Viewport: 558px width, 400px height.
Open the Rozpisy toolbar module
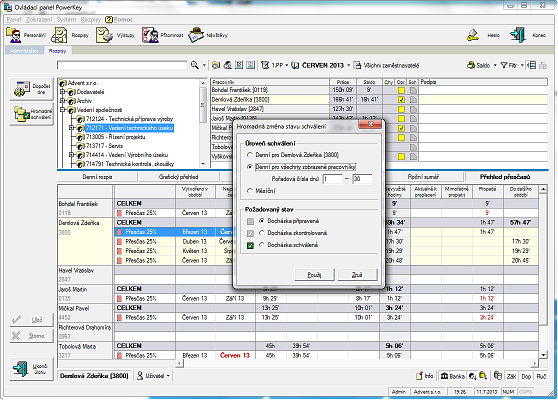pos(59,35)
